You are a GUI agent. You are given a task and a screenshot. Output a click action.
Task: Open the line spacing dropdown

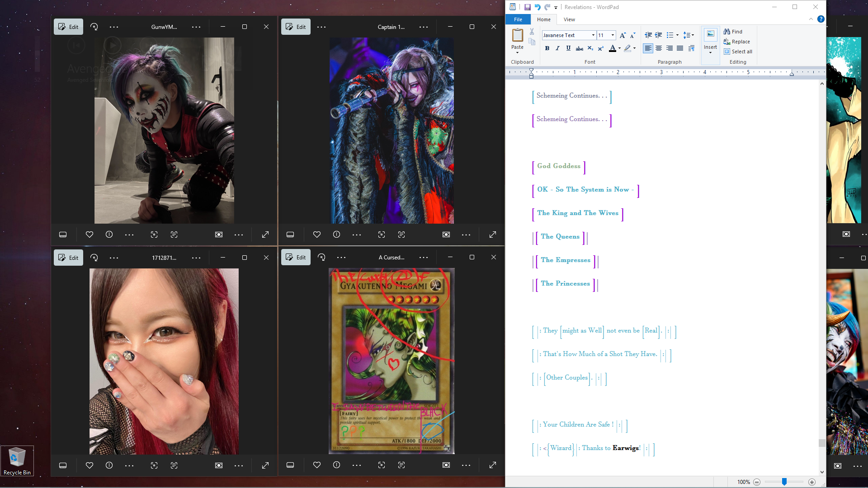coord(689,35)
